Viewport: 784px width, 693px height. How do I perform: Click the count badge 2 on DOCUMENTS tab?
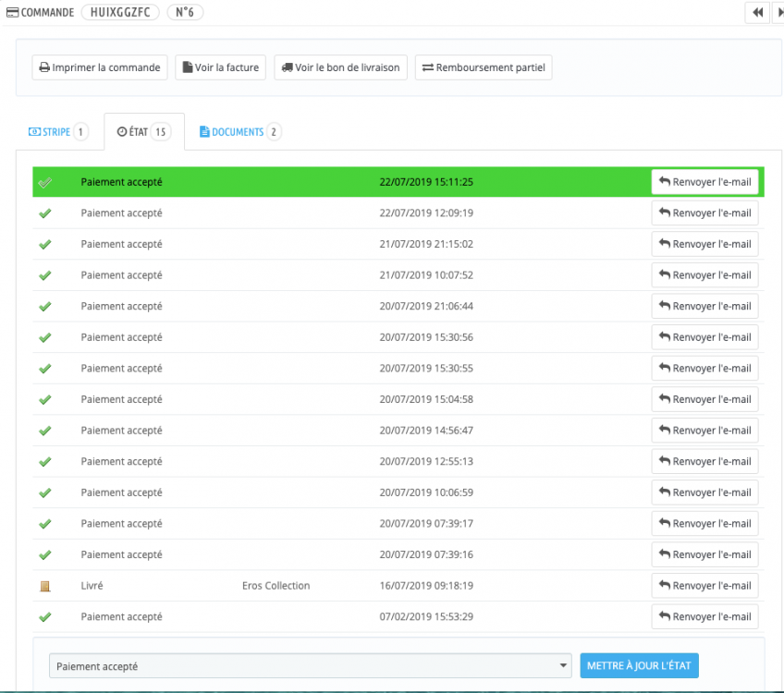click(x=274, y=132)
